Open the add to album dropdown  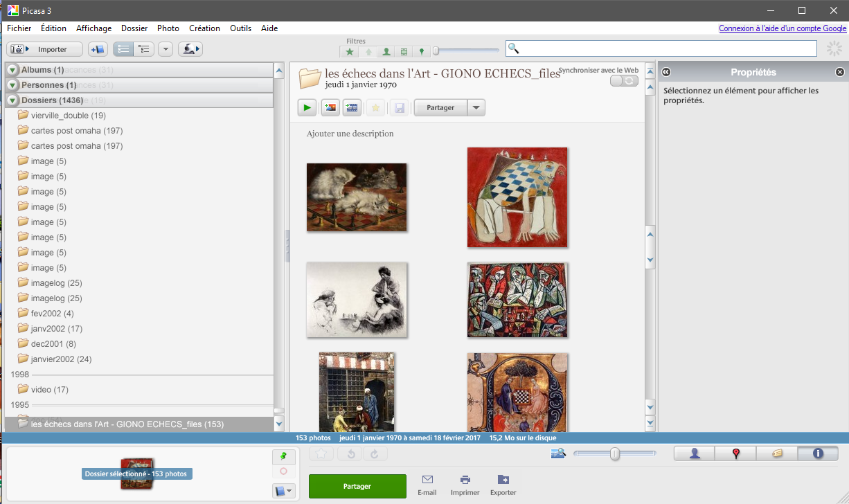point(283,491)
